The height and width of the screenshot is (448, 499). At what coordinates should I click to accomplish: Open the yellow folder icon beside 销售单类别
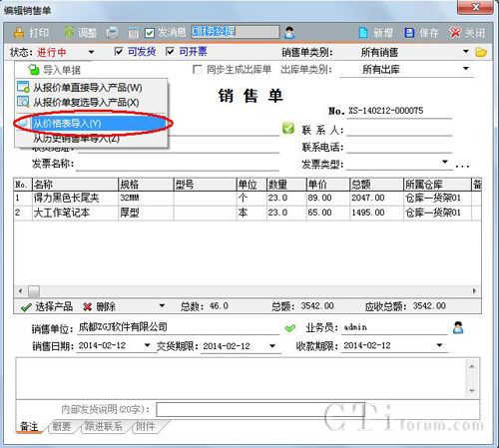[481, 52]
